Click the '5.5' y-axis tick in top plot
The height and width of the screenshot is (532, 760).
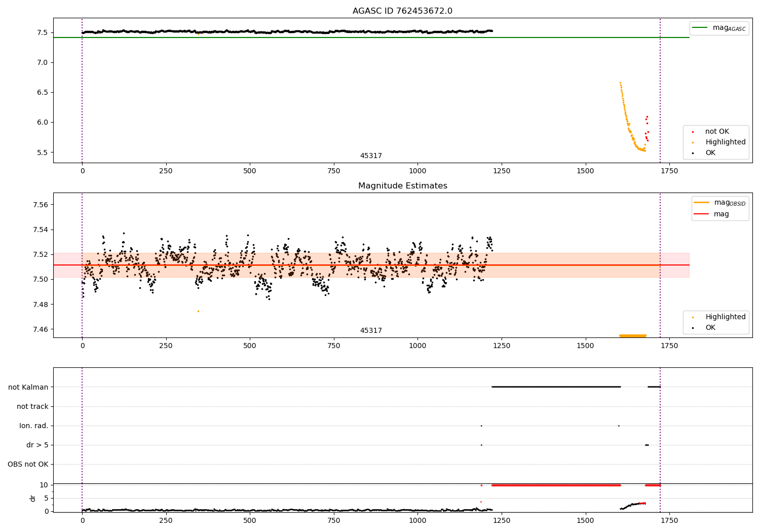(x=43, y=152)
